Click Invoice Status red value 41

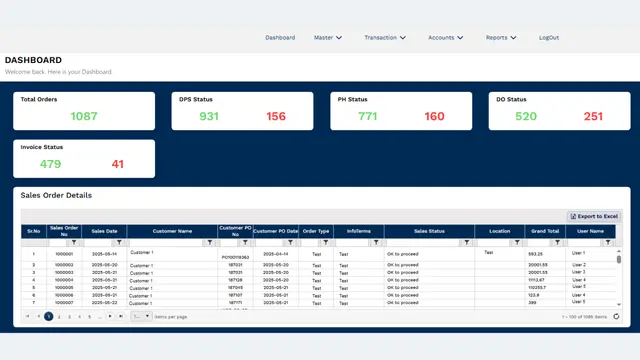coord(118,164)
